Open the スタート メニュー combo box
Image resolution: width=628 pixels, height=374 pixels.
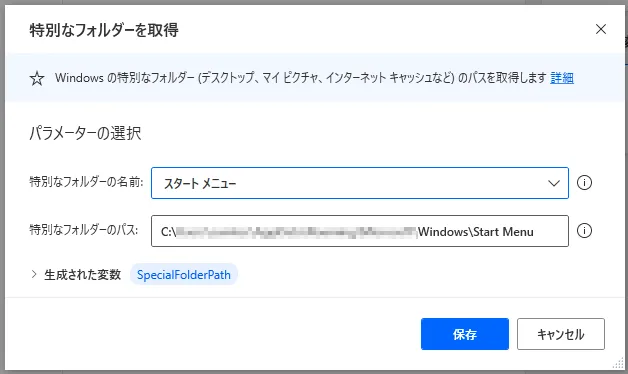[x=360, y=183]
